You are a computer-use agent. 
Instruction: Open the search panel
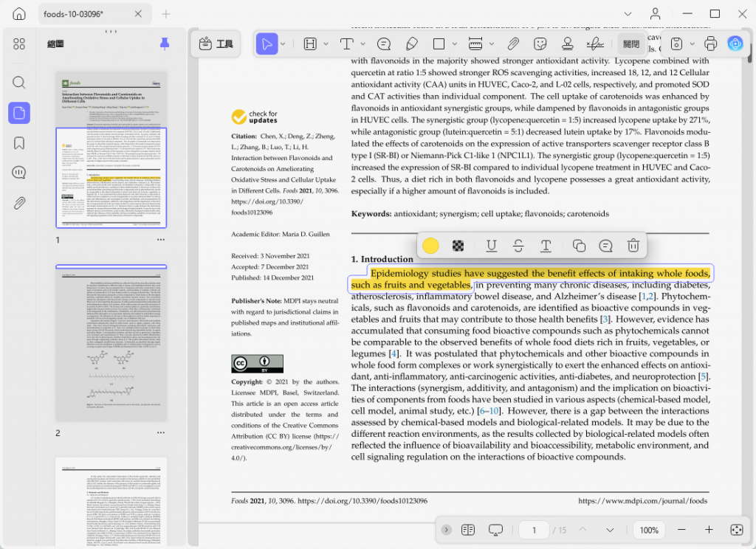tap(18, 83)
